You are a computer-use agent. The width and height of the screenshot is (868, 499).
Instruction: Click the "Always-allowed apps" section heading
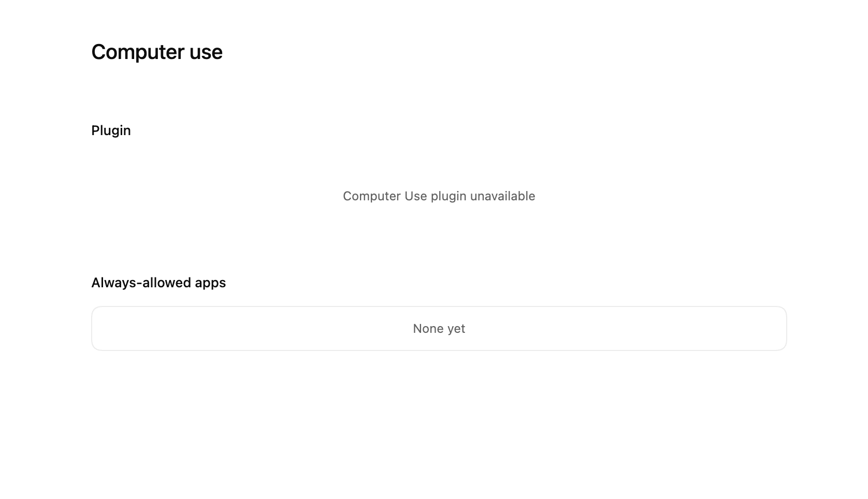(x=158, y=283)
